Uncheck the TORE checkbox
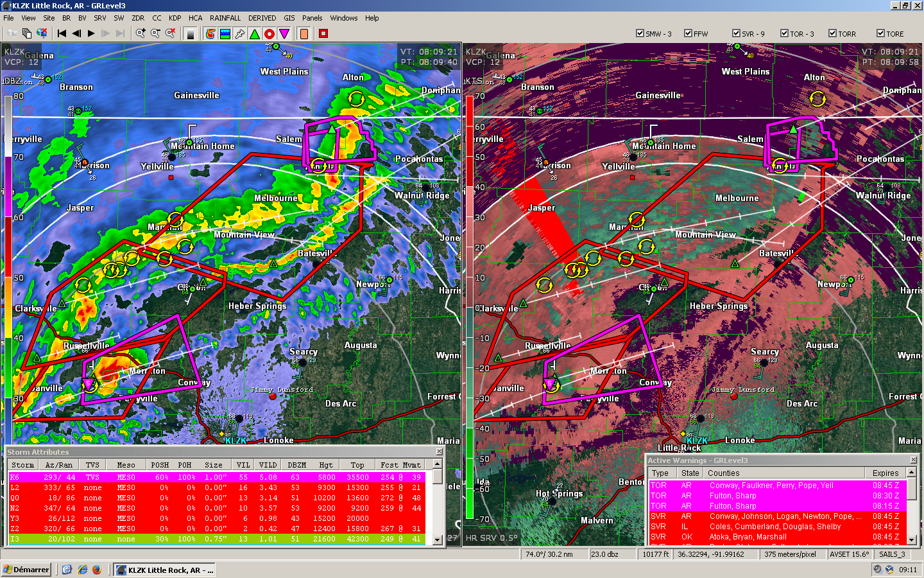 pos(880,33)
